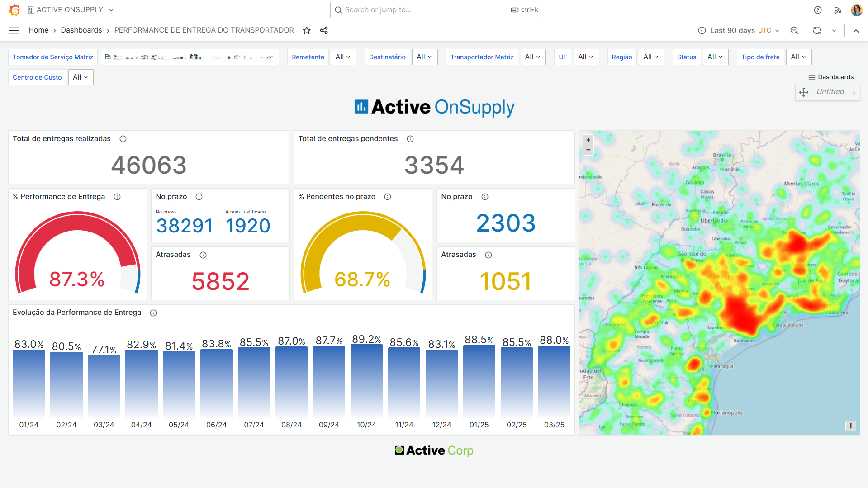
Task: Zoom out on the heatmap map
Action: pyautogui.click(x=588, y=150)
